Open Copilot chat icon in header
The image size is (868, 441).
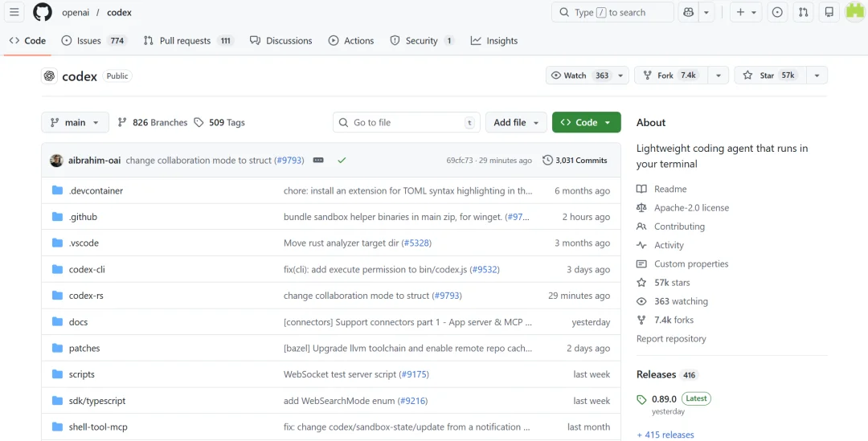pos(688,12)
